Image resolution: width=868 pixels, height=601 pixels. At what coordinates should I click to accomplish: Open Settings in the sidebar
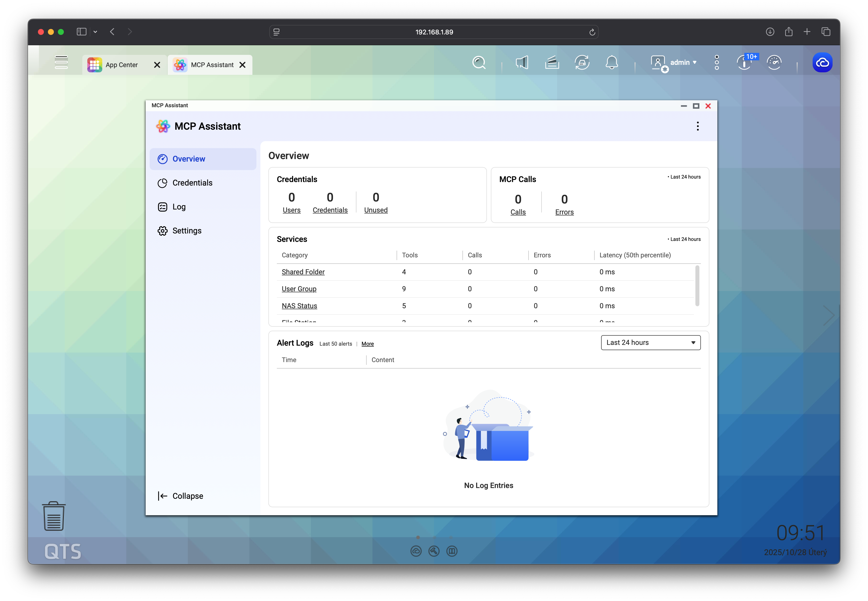187,231
